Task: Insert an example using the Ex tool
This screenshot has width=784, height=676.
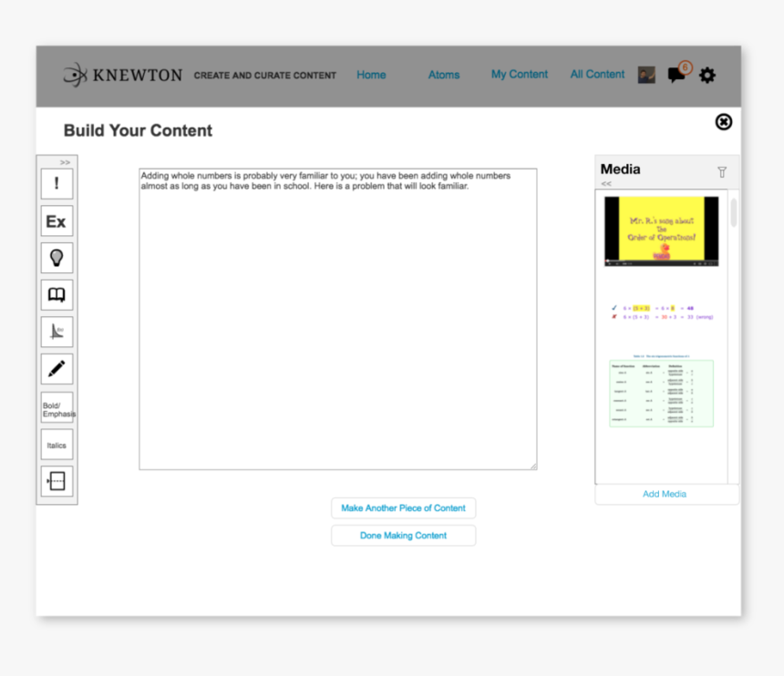Action: pos(57,220)
